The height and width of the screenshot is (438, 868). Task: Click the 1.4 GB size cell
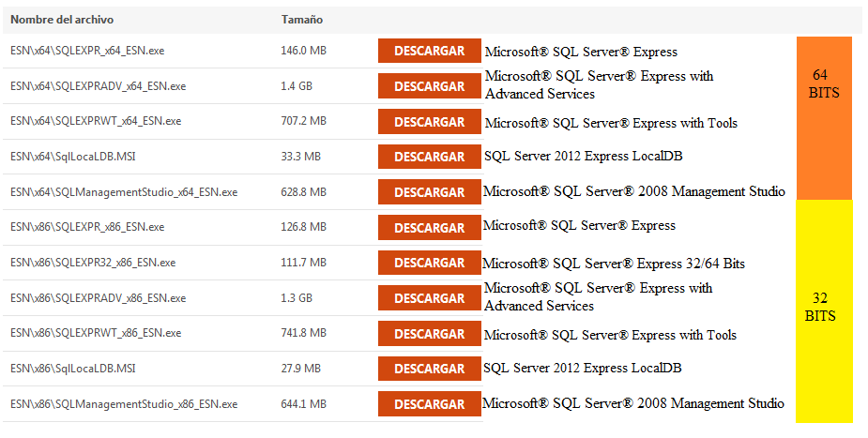click(297, 86)
